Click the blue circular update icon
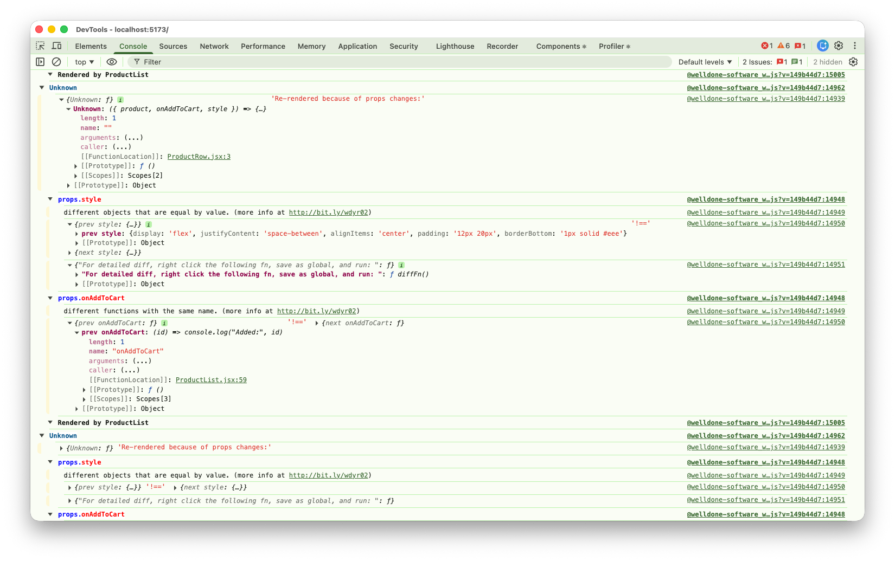895x561 pixels. pyautogui.click(x=823, y=46)
